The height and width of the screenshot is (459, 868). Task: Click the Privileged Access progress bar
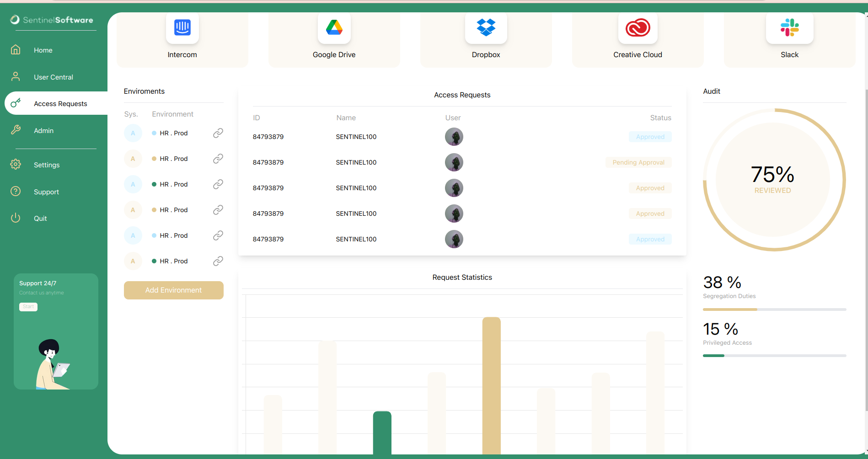tap(775, 355)
